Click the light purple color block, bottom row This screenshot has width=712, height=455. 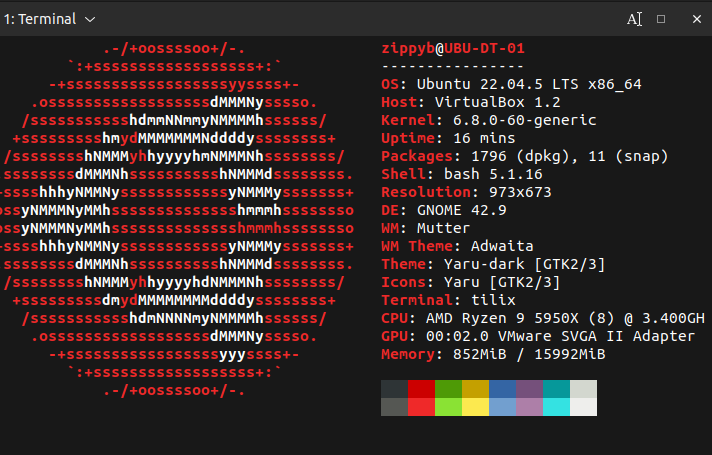pos(529,407)
